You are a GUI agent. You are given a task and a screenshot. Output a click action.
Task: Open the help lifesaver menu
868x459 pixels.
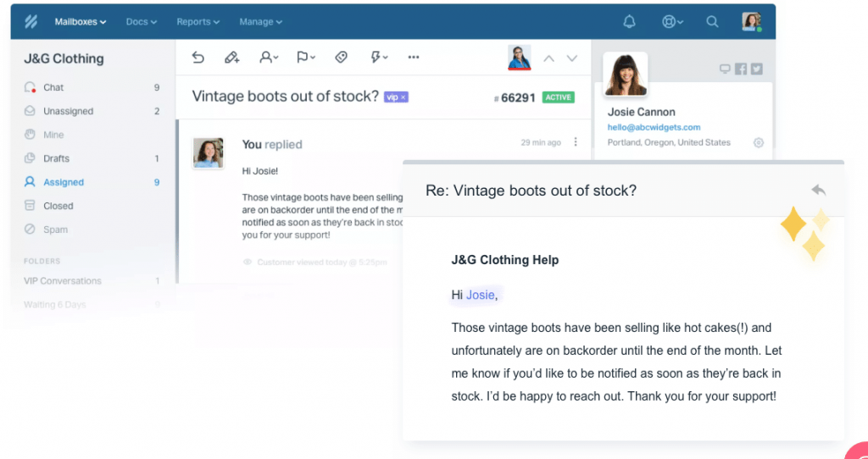point(672,21)
